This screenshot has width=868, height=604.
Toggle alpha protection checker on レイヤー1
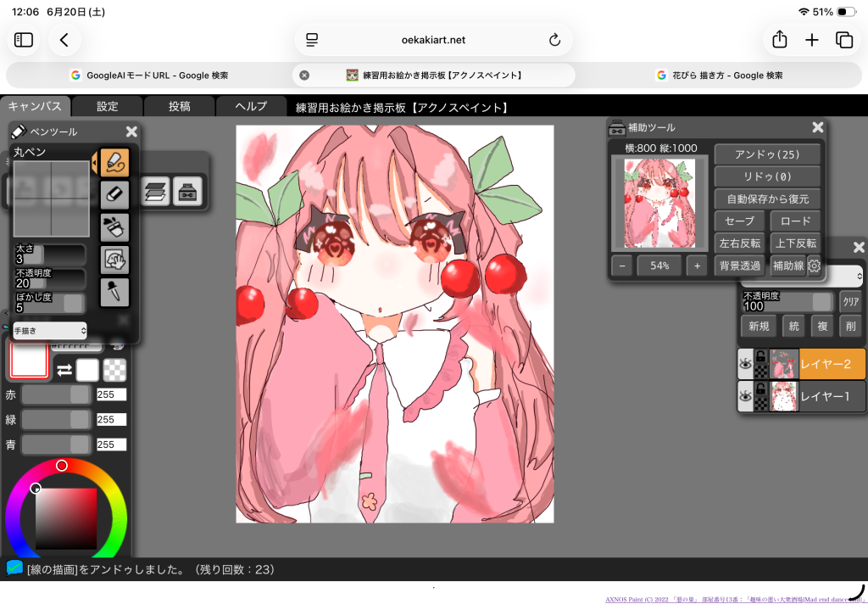click(x=762, y=404)
